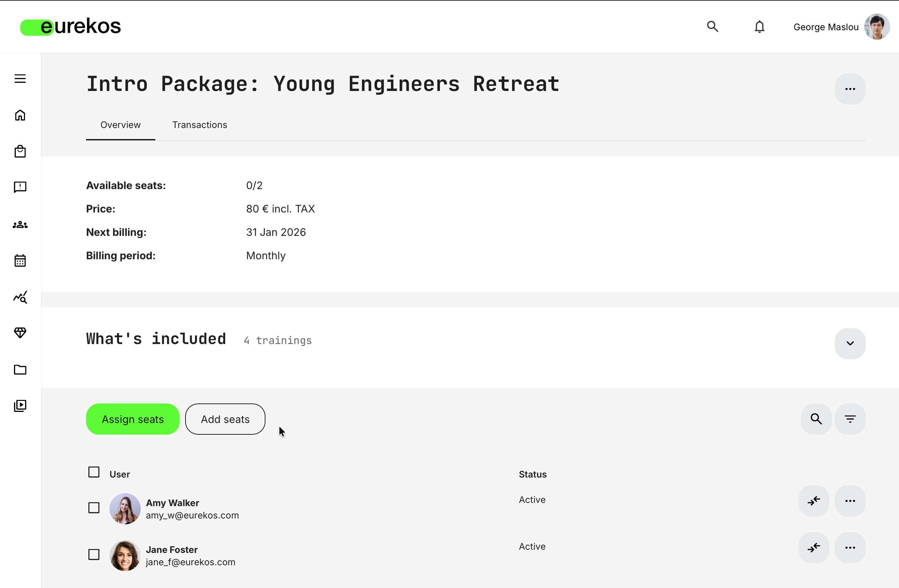
Task: Open the Analytics chart icon
Action: [x=20, y=297]
